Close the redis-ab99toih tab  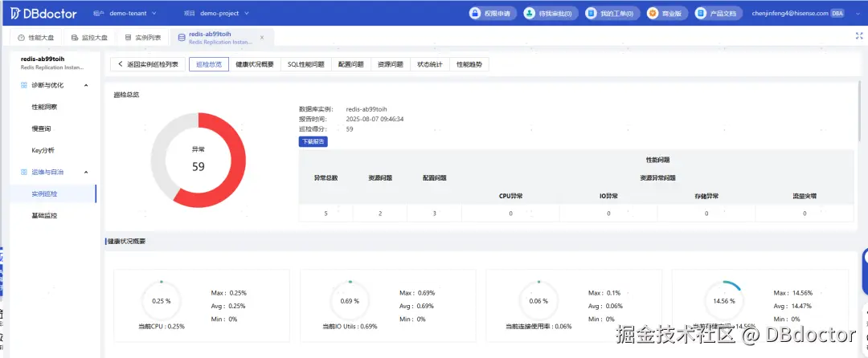coord(262,38)
